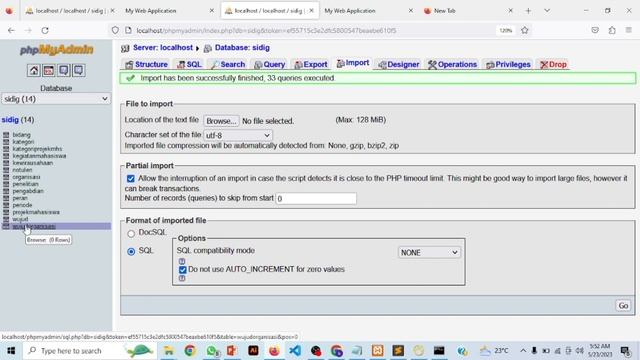
Task: Show hidden system tray icons
Action: click(522, 351)
